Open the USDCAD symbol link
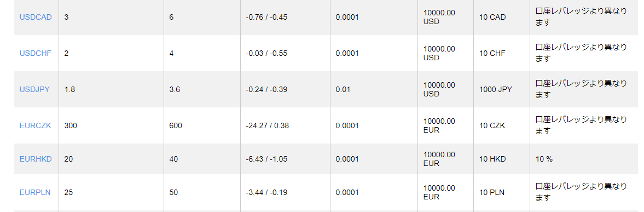Viewport: 644px width, 212px height. pos(36,18)
